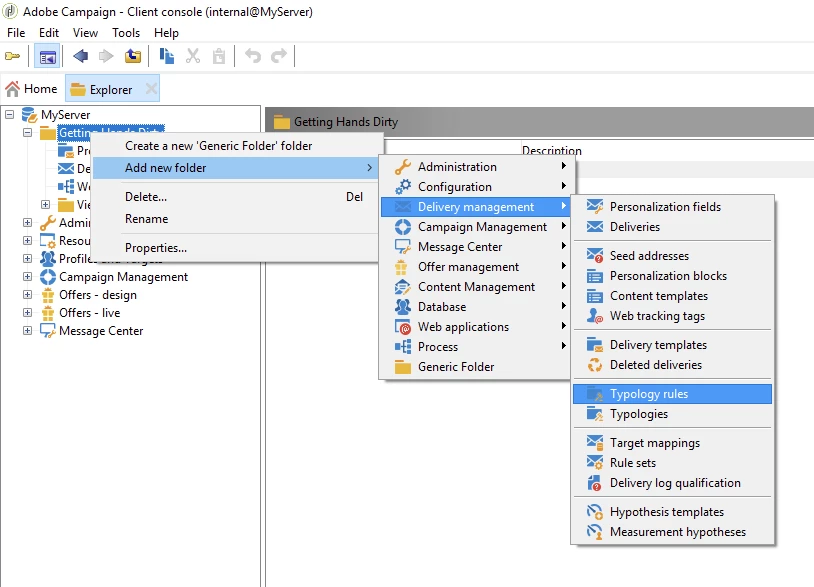Click the Administration wrench icon in submenu
This screenshot has width=814, height=587.
point(403,167)
